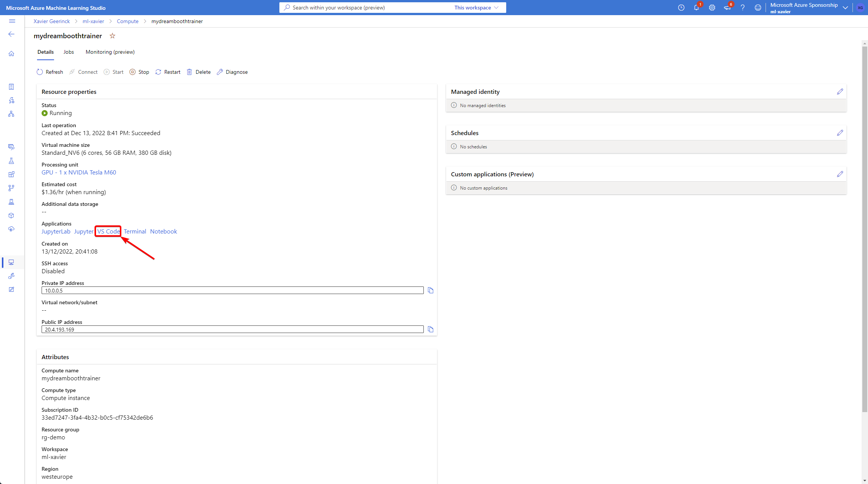
Task: Stop the compute instance
Action: (139, 72)
